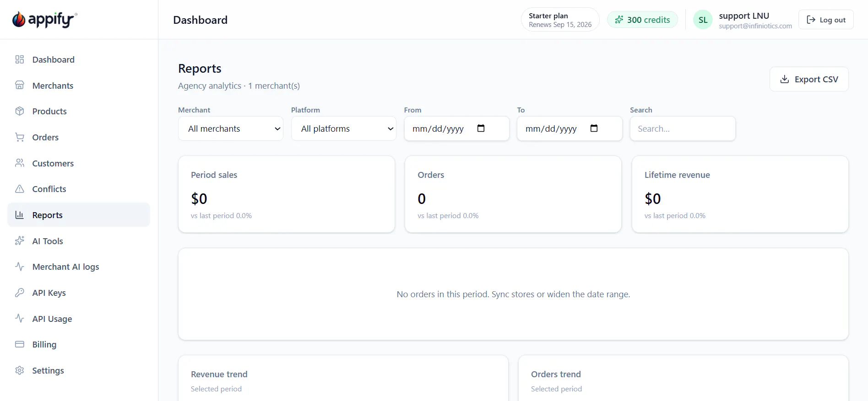Open the Orders section
The image size is (868, 401).
pos(79,137)
